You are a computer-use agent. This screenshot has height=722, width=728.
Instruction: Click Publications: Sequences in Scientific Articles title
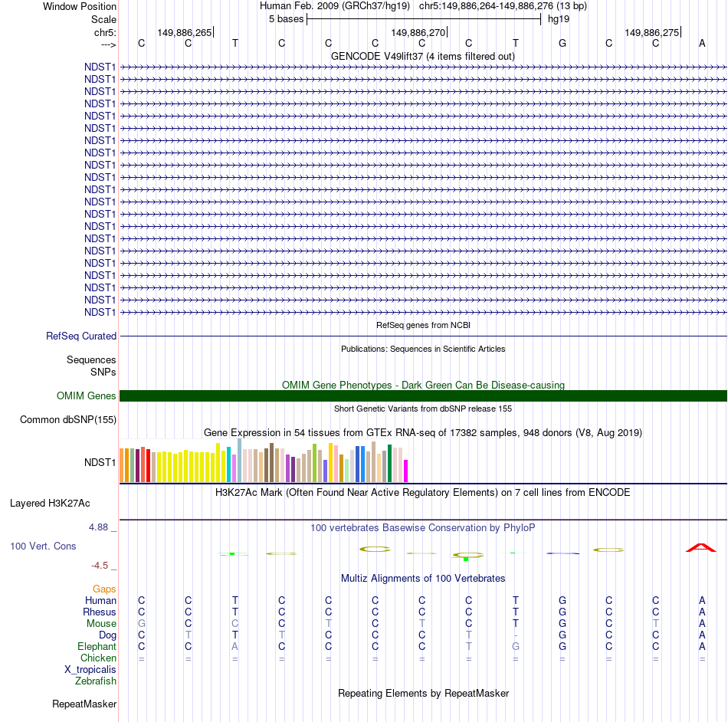(x=423, y=349)
